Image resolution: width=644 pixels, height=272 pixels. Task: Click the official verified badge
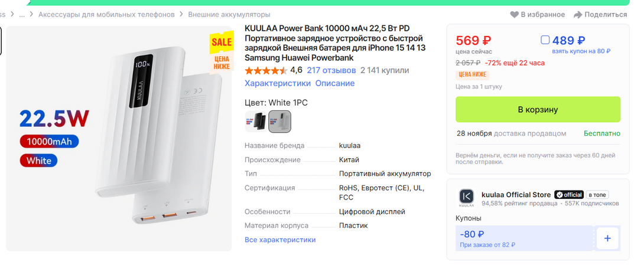pos(568,195)
